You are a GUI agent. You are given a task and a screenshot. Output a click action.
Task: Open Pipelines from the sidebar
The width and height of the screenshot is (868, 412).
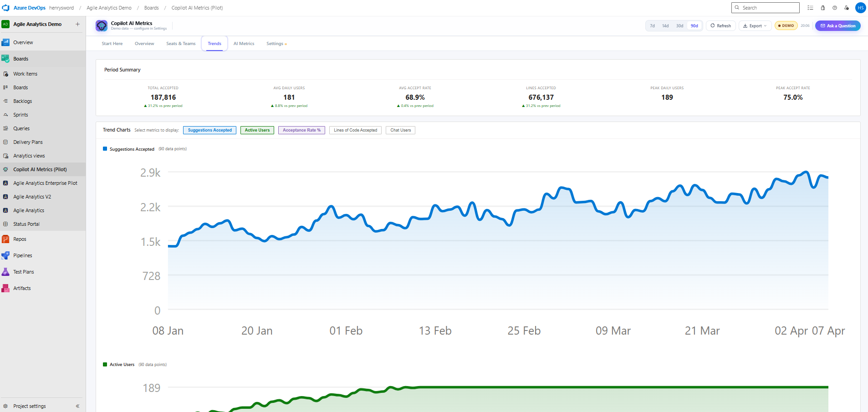click(x=22, y=255)
